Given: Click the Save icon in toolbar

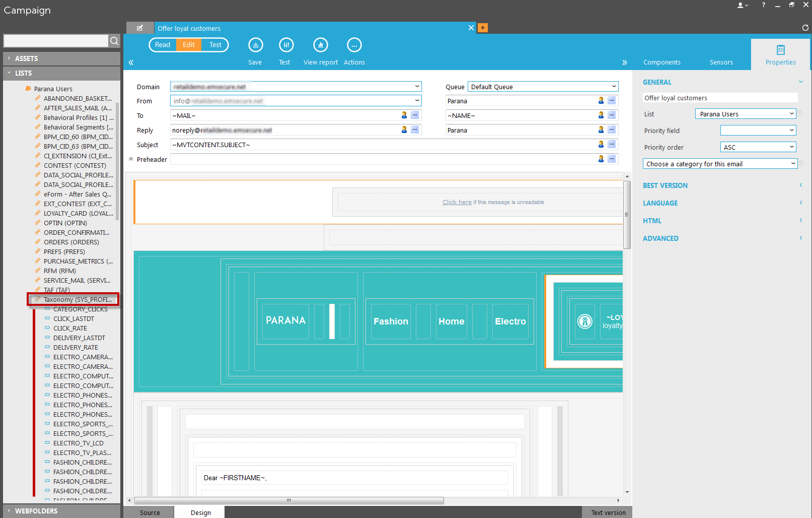Looking at the screenshot, I should click(x=255, y=45).
